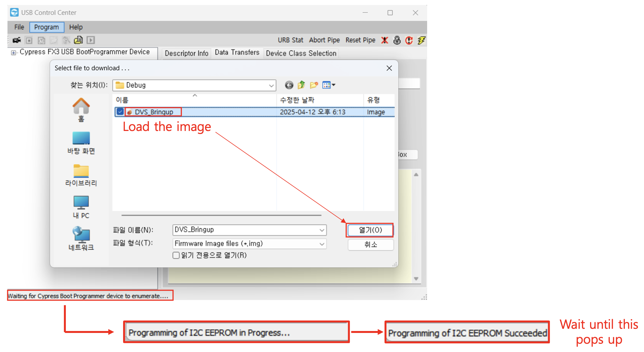Open the Debug folder location dropdown
Screen dimensions: 644x352
pos(271,85)
